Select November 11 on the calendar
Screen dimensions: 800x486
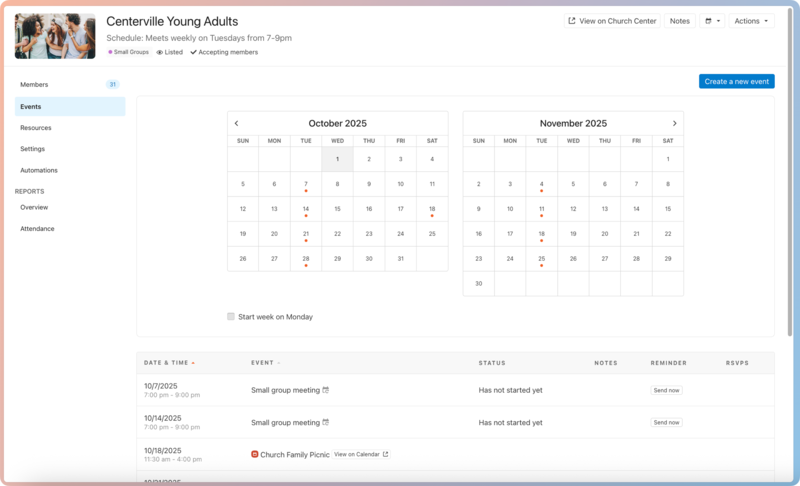click(541, 209)
